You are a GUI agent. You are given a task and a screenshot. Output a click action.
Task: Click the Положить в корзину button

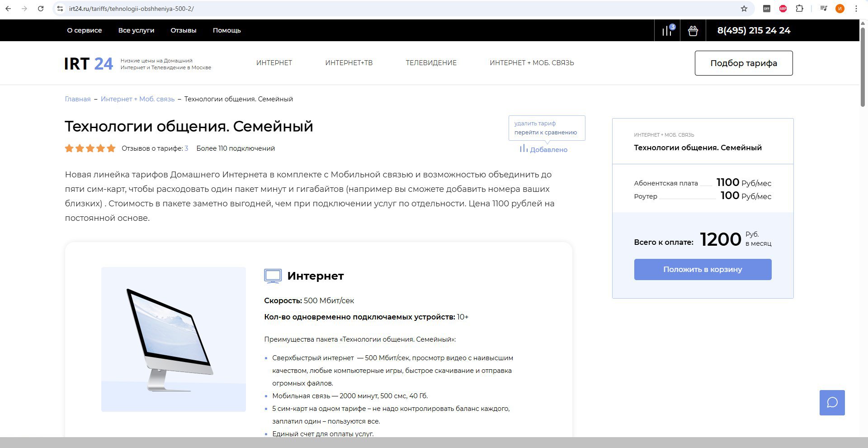pos(703,269)
